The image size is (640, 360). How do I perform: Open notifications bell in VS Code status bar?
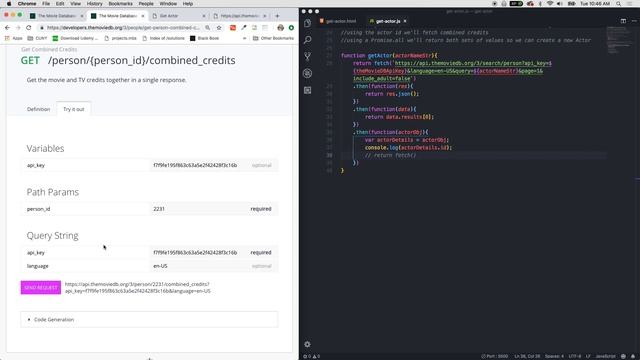click(633, 356)
